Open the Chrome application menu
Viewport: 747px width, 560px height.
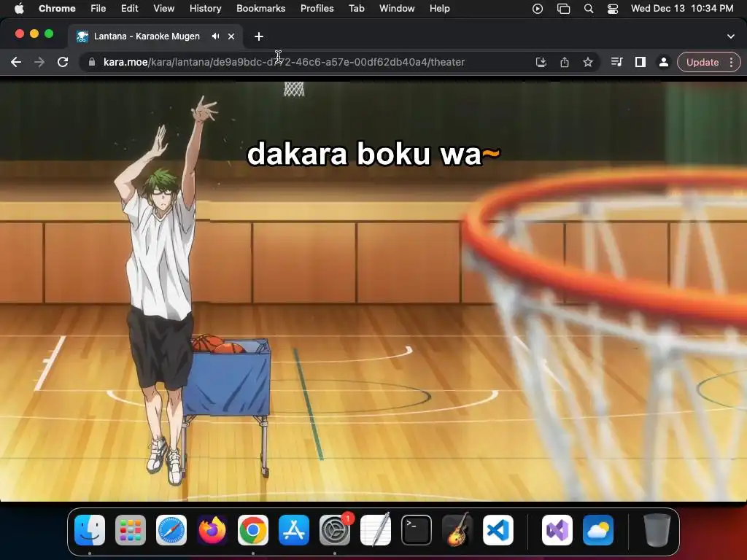pyautogui.click(x=57, y=8)
